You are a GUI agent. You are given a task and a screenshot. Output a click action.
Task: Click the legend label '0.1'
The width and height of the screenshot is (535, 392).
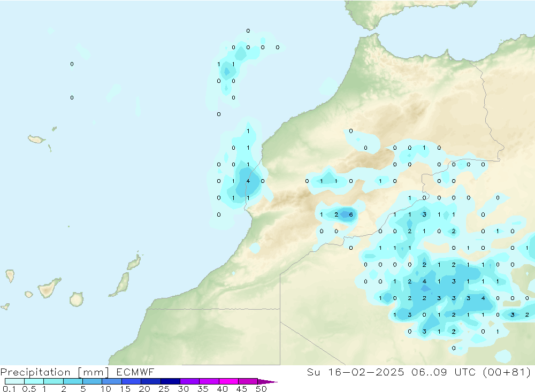9,389
